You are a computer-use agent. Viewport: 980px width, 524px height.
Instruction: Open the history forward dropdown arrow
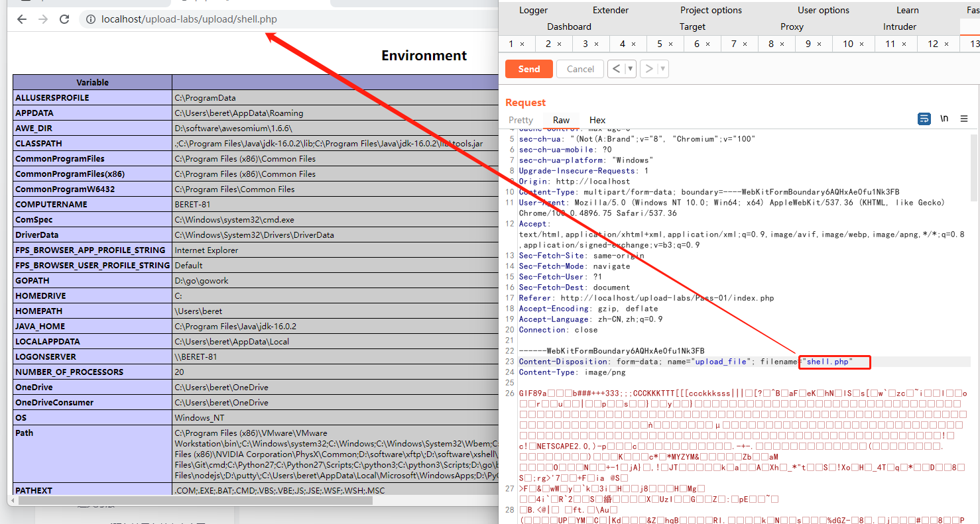(x=662, y=69)
